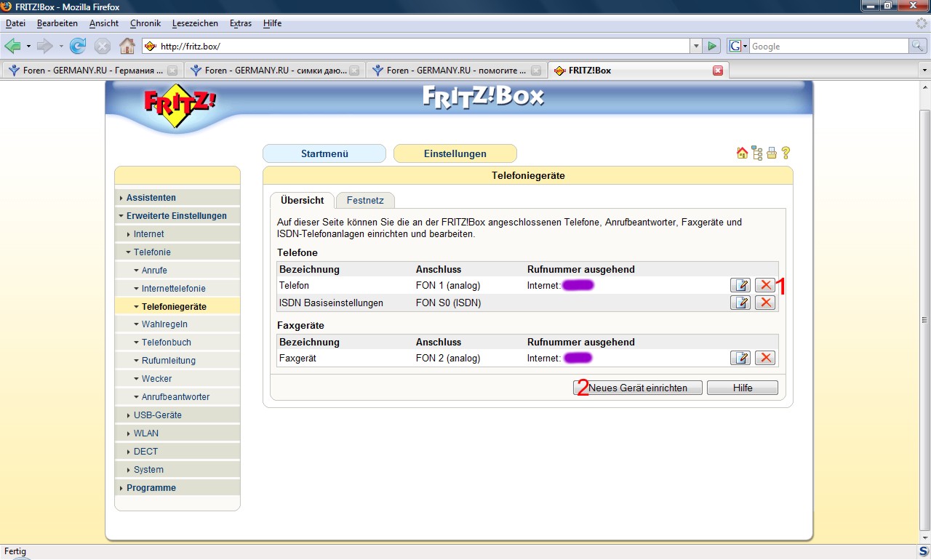Viewport: 931px width, 560px height.
Task: Delete the Telefon FON 1 entry
Action: pyautogui.click(x=765, y=285)
